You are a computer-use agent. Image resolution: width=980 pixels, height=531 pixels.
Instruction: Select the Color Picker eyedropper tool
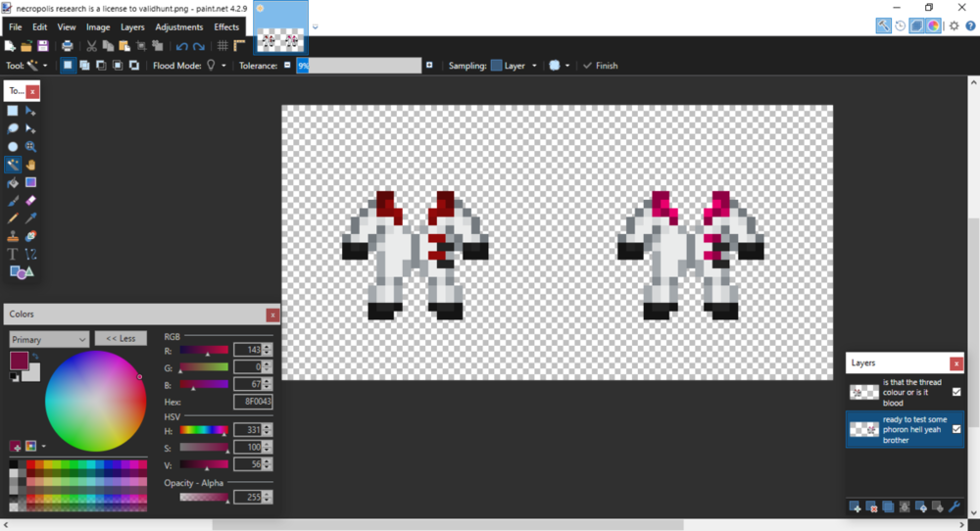click(x=30, y=218)
